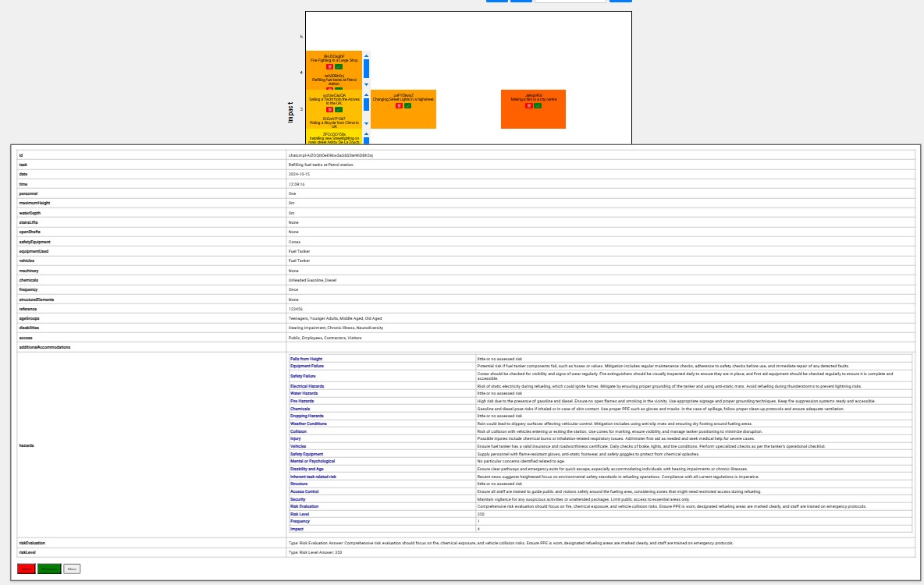This screenshot has height=585, width=924.
Task: Click the 'hazards' row label
Action: click(x=26, y=445)
